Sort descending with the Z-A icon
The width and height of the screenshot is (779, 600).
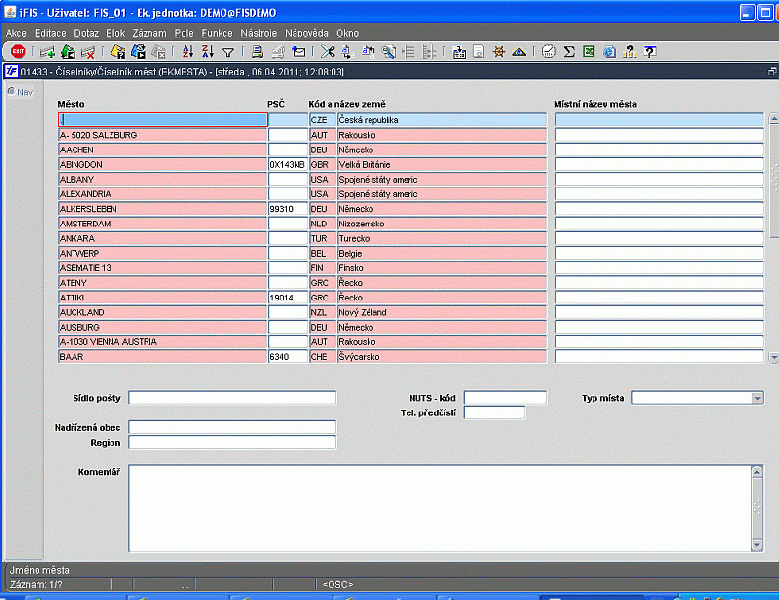(208, 52)
